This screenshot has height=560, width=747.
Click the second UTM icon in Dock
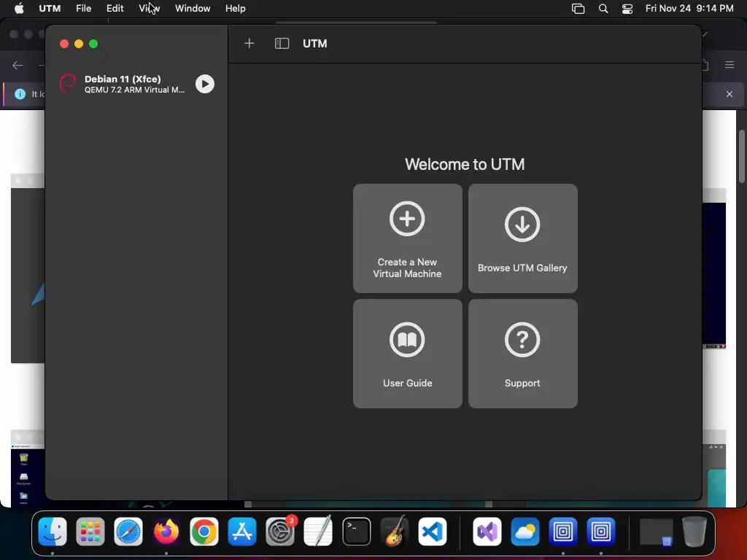[x=601, y=532]
